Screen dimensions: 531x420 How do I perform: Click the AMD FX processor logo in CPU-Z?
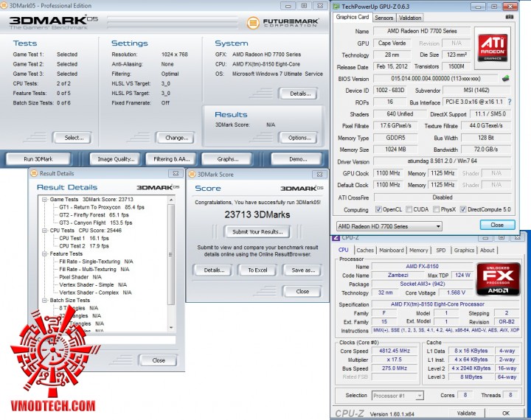click(x=498, y=279)
